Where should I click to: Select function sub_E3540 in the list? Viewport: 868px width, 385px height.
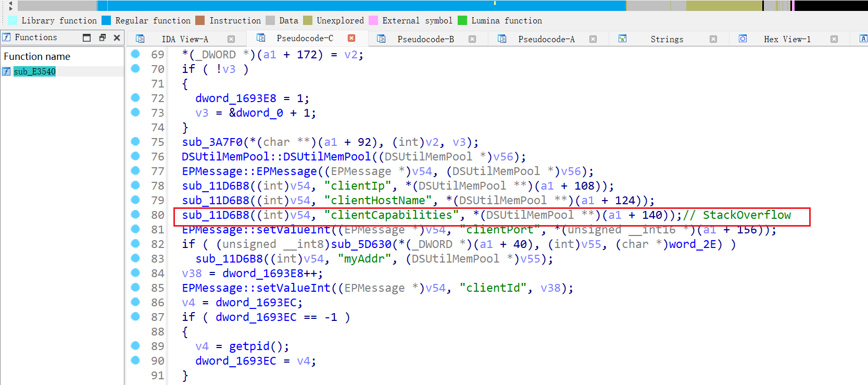(x=34, y=71)
